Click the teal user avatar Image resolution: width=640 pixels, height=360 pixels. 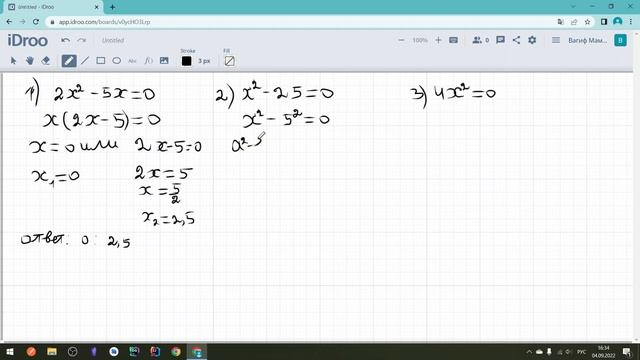point(620,40)
